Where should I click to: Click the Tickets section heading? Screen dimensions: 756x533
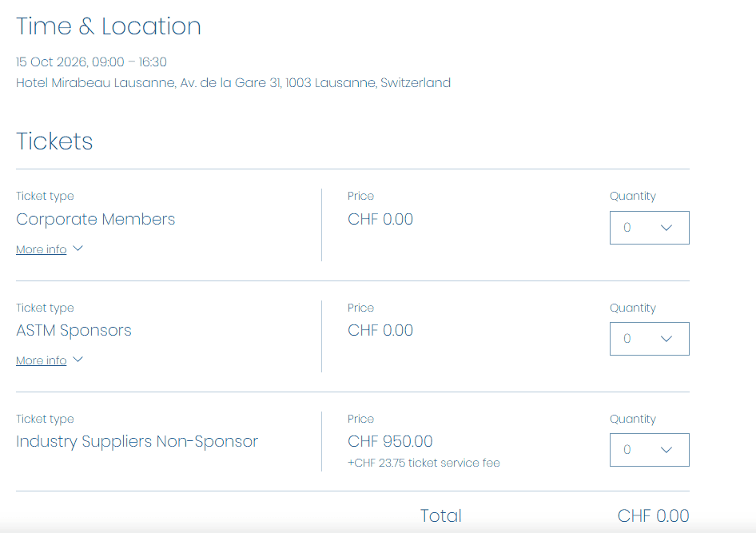(54, 141)
